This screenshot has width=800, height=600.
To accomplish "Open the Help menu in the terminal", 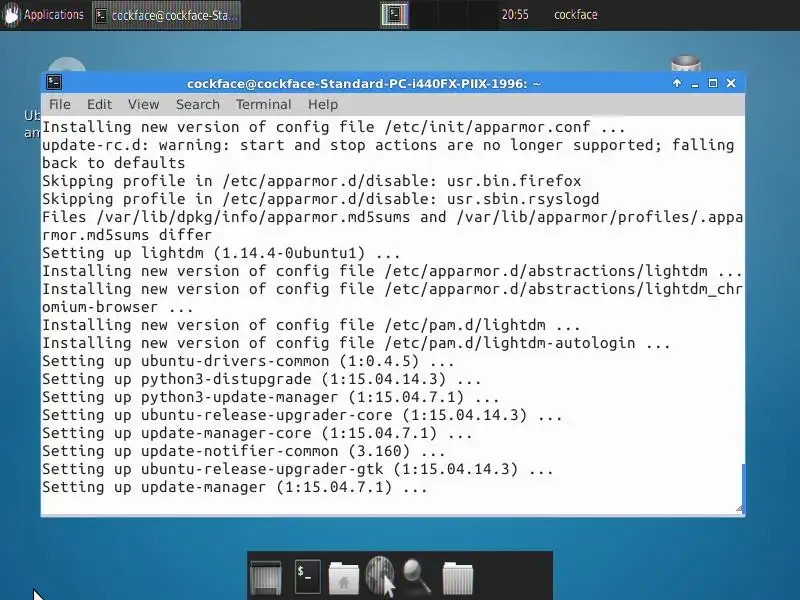I will [x=322, y=105].
